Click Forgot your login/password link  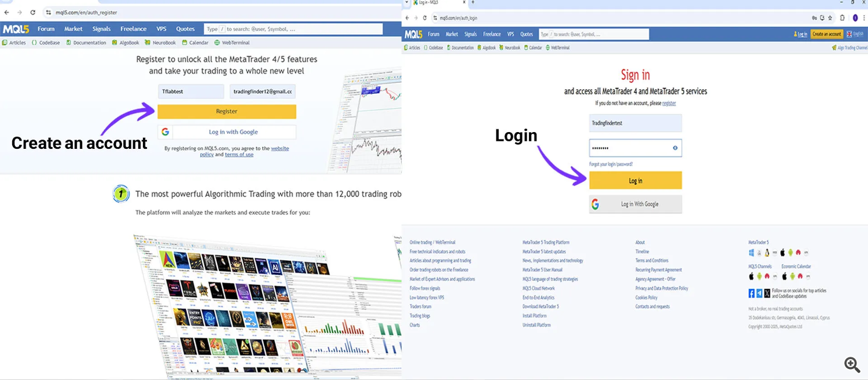coord(611,165)
